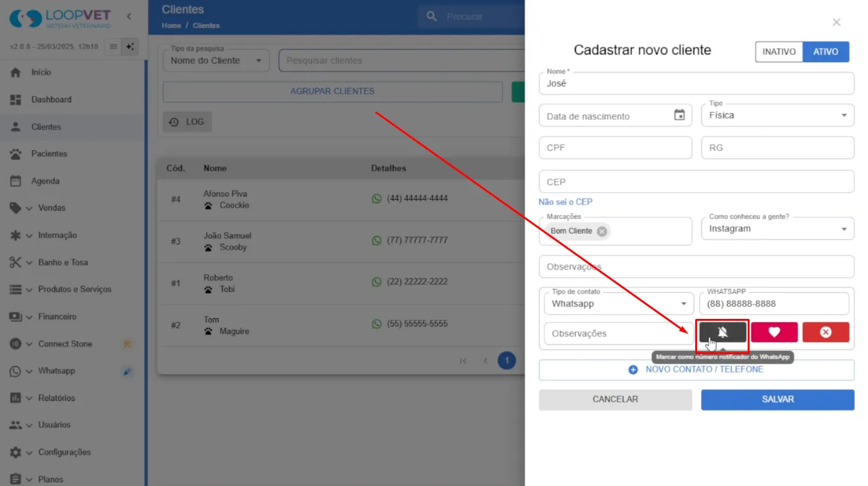The width and height of the screenshot is (868, 486).
Task: Collapse the sidebar with the chevron arrow
Action: (129, 17)
